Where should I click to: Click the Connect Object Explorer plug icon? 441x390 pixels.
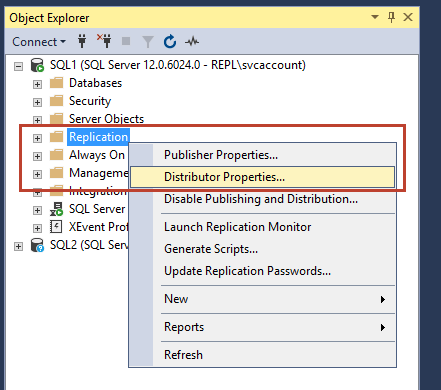(x=82, y=41)
